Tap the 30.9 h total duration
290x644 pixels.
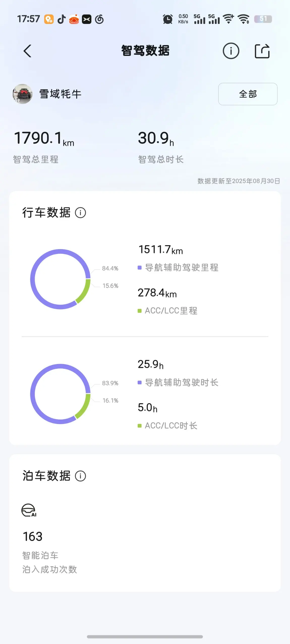pos(156,138)
